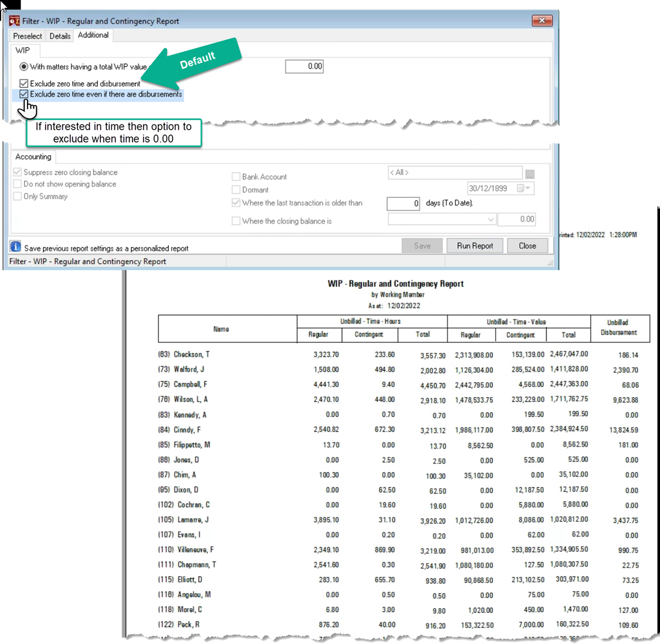Click the Bank Account '< All >' field
The height and width of the screenshot is (644, 660).
455,173
